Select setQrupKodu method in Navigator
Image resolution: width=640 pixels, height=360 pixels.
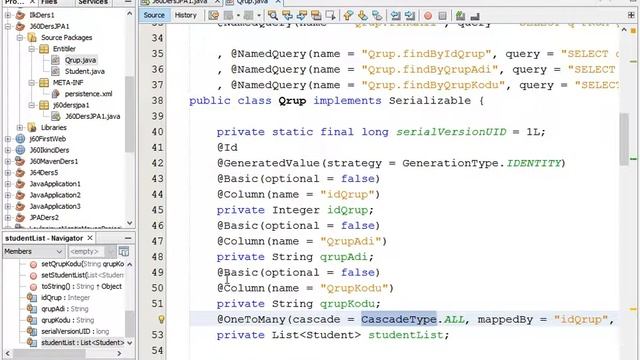pyautogui.click(x=82, y=264)
